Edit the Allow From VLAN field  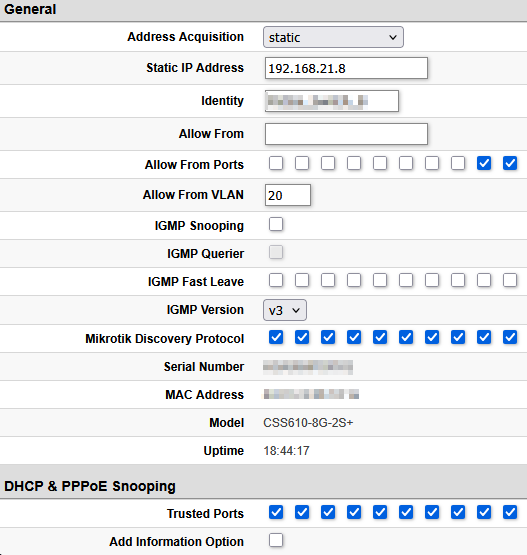(x=288, y=195)
